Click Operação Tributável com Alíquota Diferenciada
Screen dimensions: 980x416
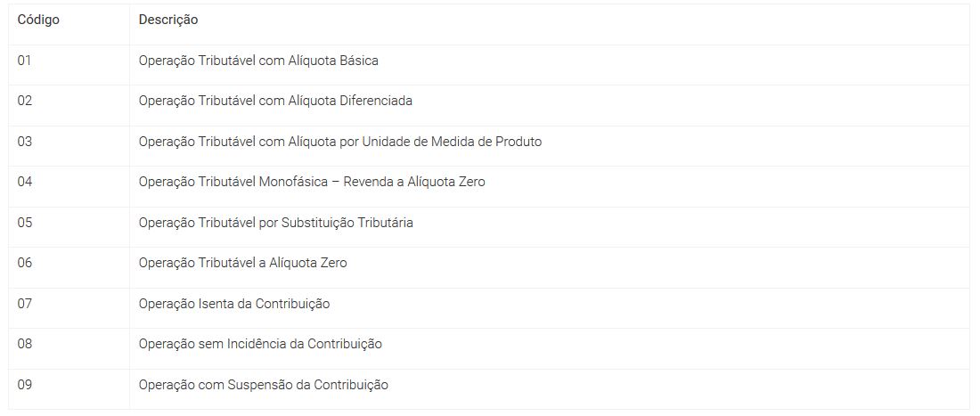coord(275,101)
